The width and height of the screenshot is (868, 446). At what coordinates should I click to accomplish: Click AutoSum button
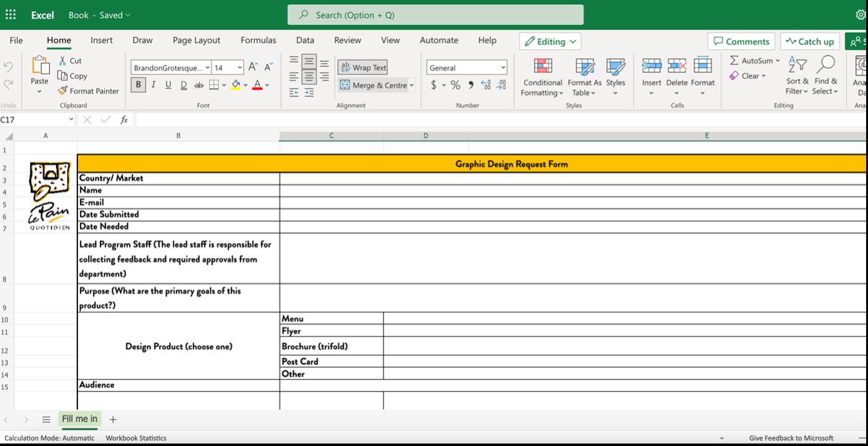pyautogui.click(x=755, y=61)
